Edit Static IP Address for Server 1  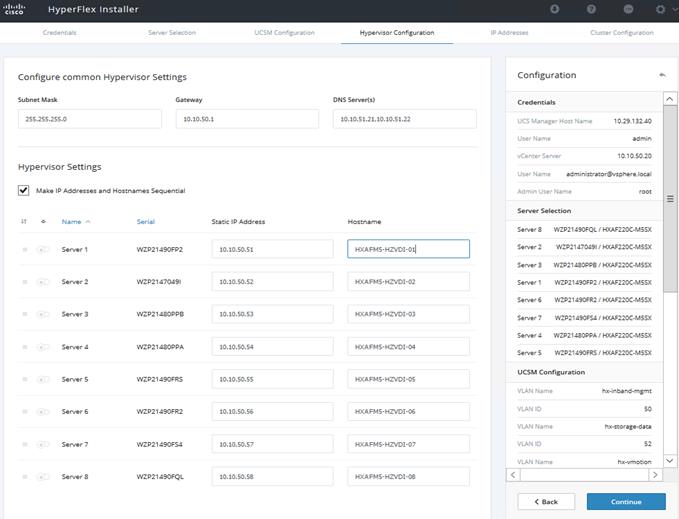pyautogui.click(x=272, y=249)
